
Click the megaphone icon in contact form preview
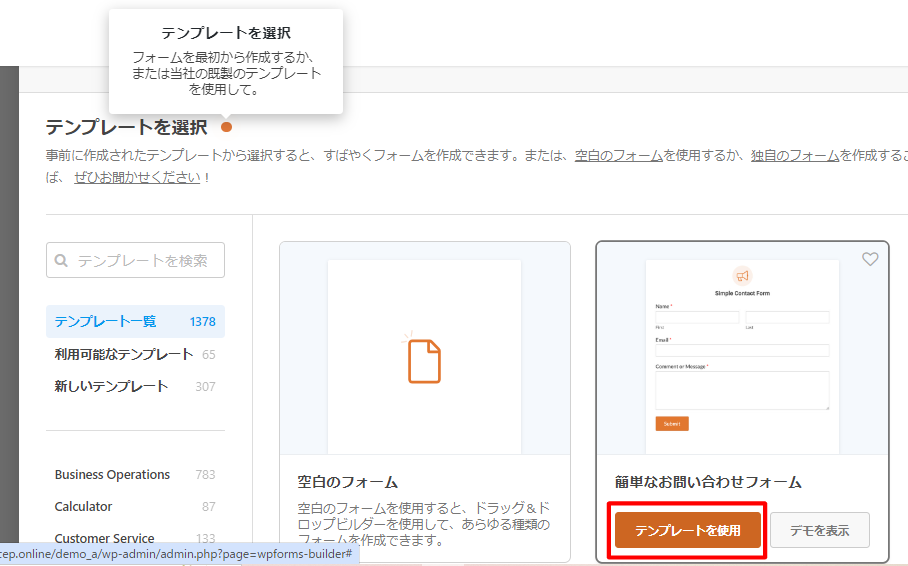coord(742,275)
